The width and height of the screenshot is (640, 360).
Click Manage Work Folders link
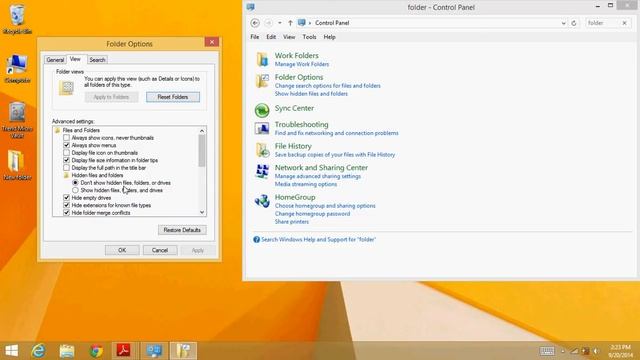[302, 64]
